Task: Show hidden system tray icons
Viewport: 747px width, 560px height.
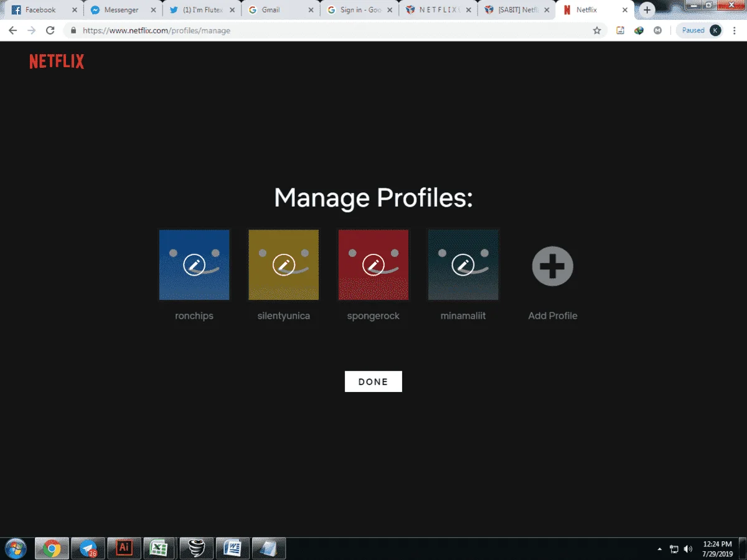Action: 660,549
